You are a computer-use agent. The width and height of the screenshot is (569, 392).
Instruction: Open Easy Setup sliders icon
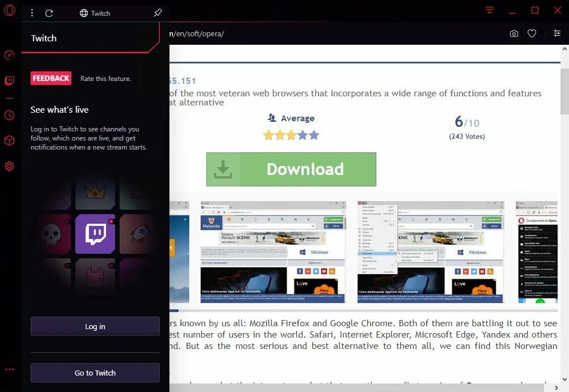557,33
